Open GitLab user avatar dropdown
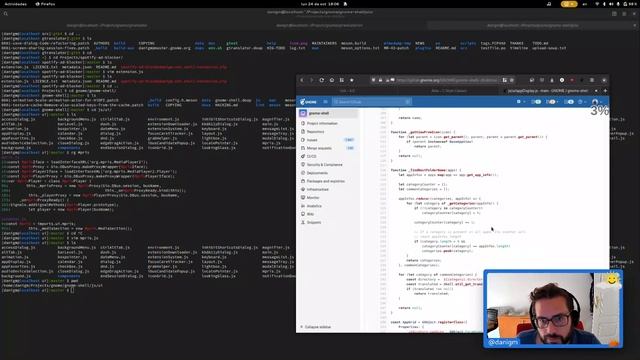The width and height of the screenshot is (640, 360). pyautogui.click(x=597, y=102)
